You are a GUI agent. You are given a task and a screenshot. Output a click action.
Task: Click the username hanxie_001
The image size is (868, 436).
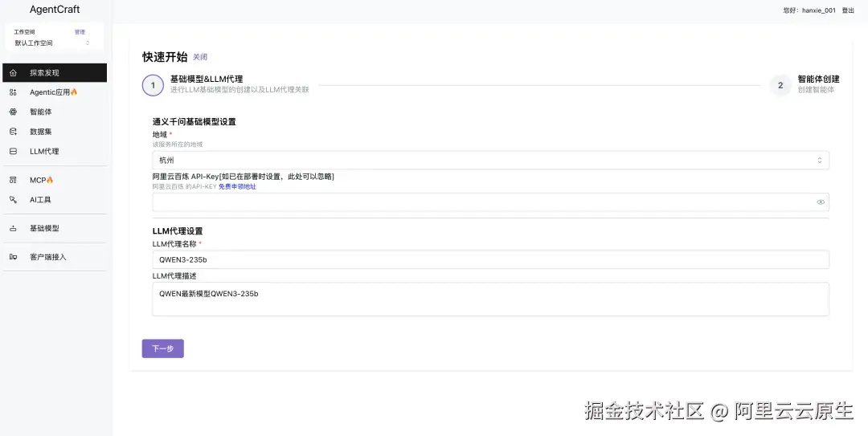pos(819,10)
